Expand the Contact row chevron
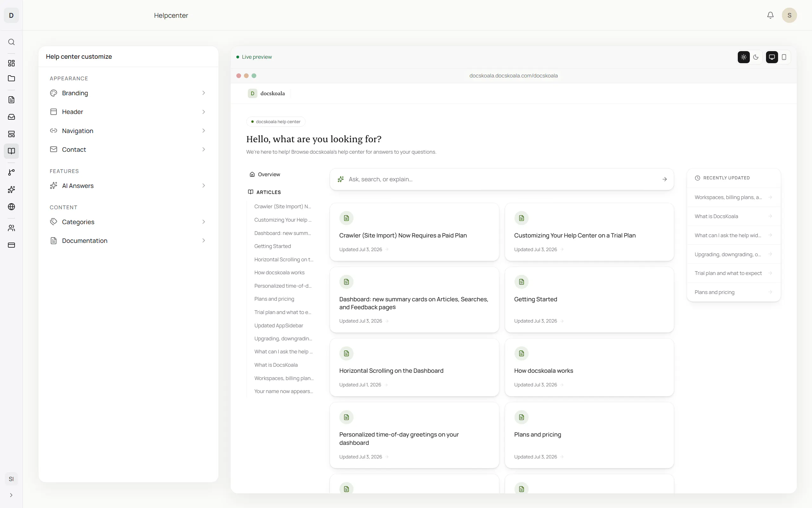The image size is (812, 508). tap(203, 150)
